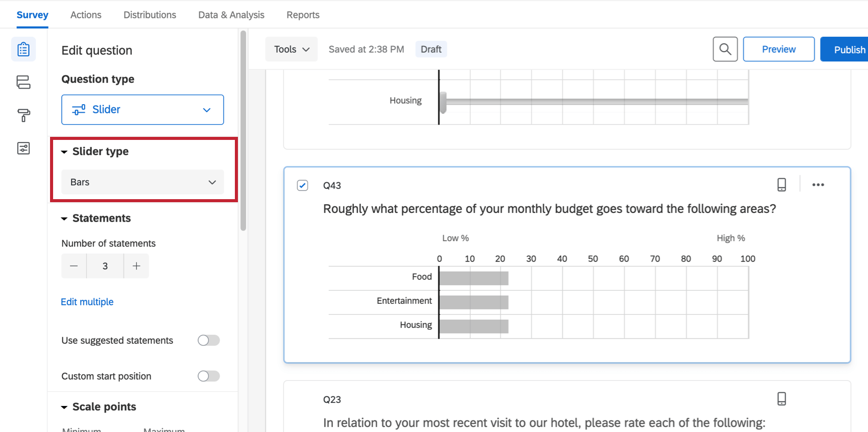Open Survey options sidebar icon
Image resolution: width=868 pixels, height=432 pixels.
point(23,148)
